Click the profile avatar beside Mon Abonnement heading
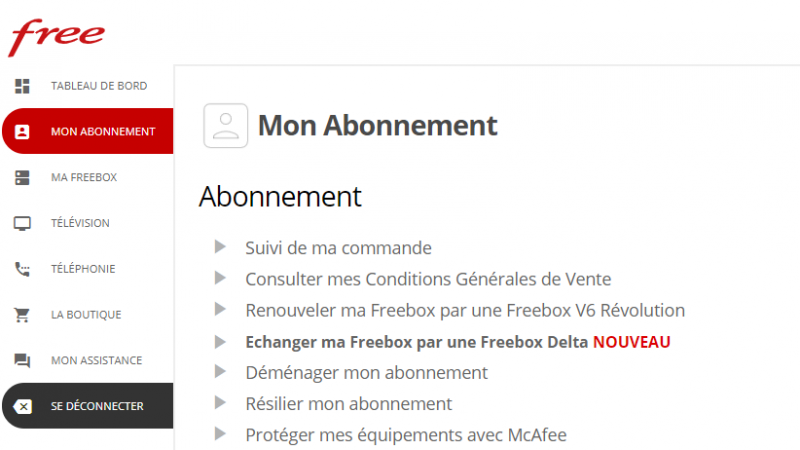The height and width of the screenshot is (450, 800). pos(225,126)
